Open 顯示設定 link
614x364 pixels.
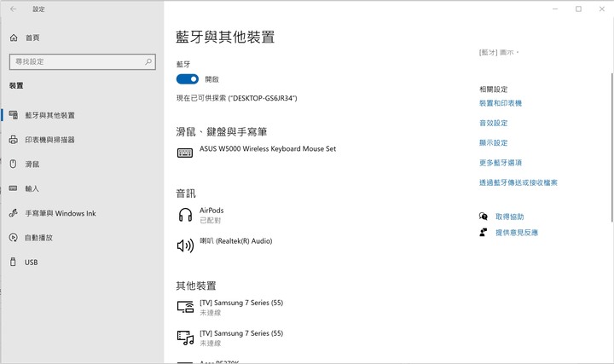click(x=494, y=143)
